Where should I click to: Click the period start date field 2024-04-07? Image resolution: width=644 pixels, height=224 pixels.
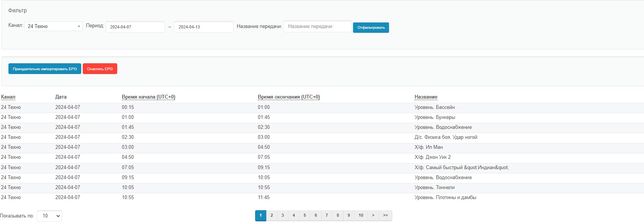[x=135, y=27]
